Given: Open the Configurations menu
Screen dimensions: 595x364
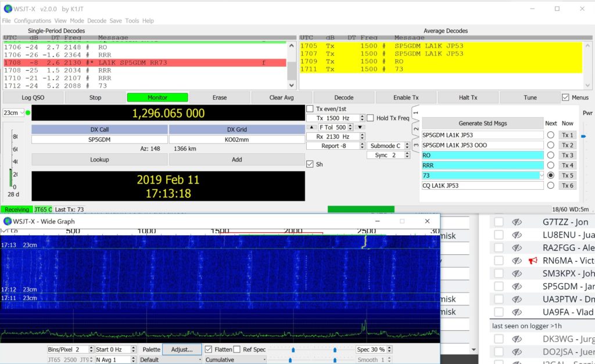Looking at the screenshot, I should (33, 21).
